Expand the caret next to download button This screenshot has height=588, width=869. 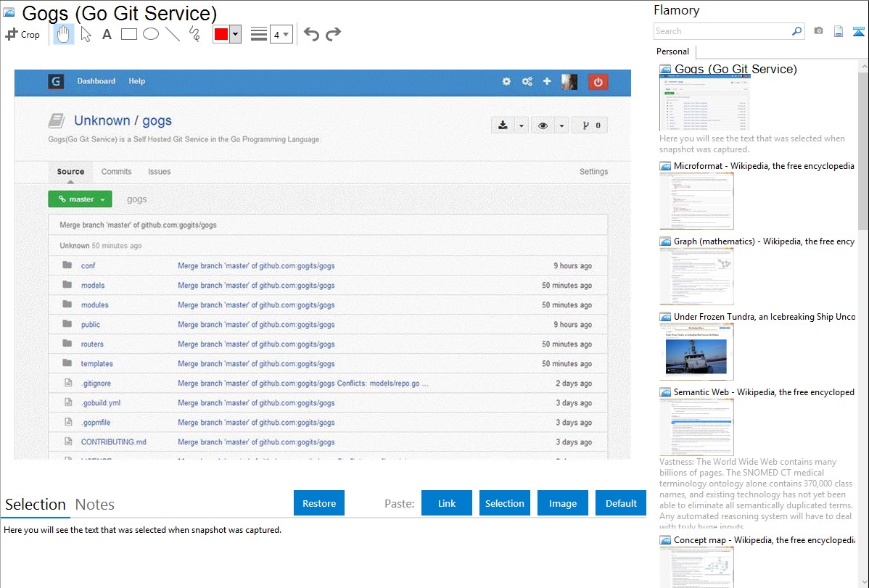pos(521,126)
